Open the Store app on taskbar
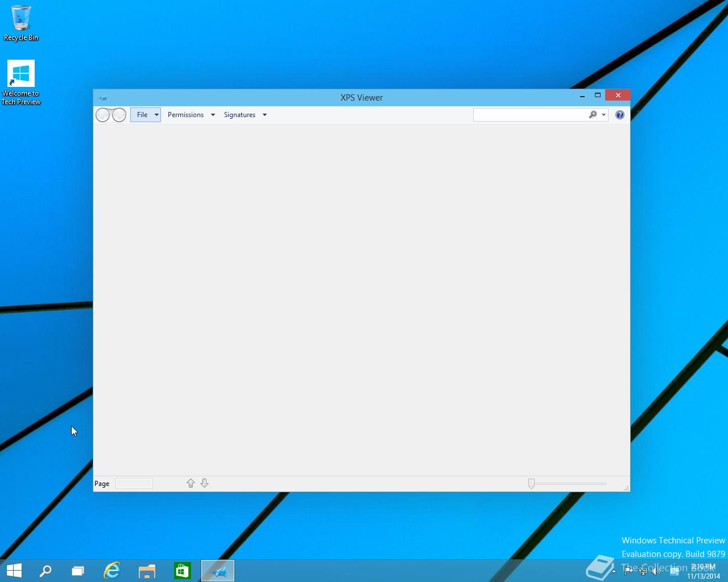The width and height of the screenshot is (728, 582). tap(183, 571)
